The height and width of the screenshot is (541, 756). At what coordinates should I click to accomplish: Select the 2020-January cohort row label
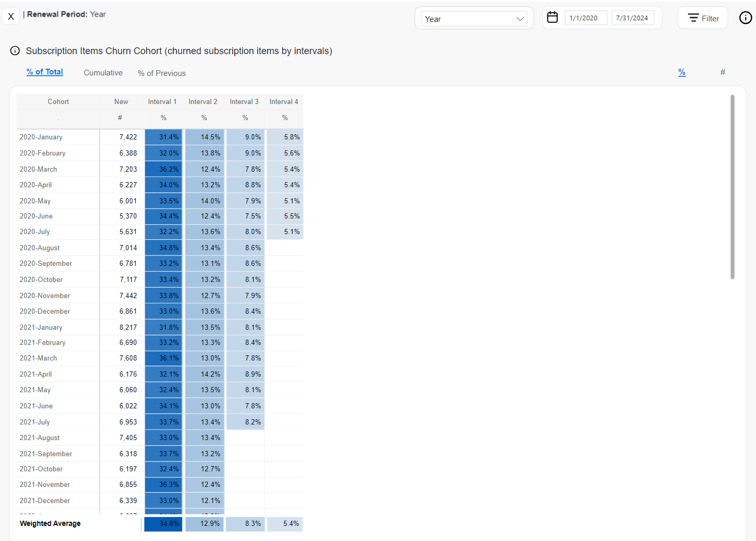point(41,137)
